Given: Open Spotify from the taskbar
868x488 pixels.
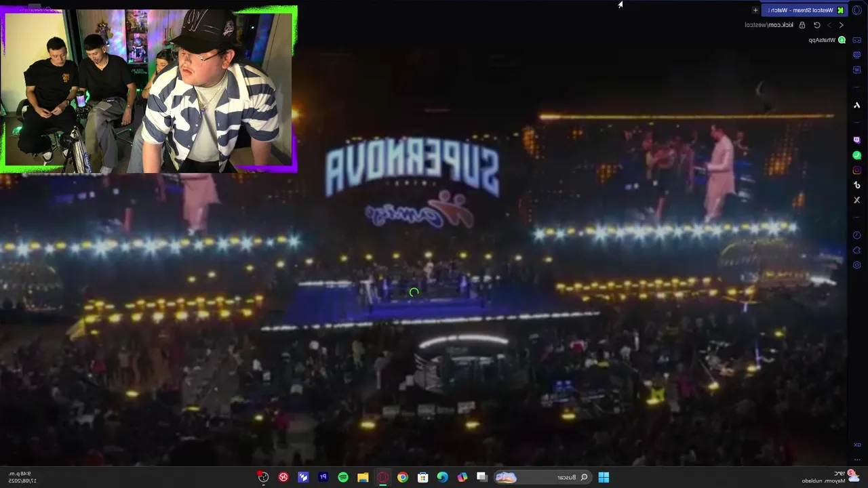Looking at the screenshot, I should click(x=343, y=477).
